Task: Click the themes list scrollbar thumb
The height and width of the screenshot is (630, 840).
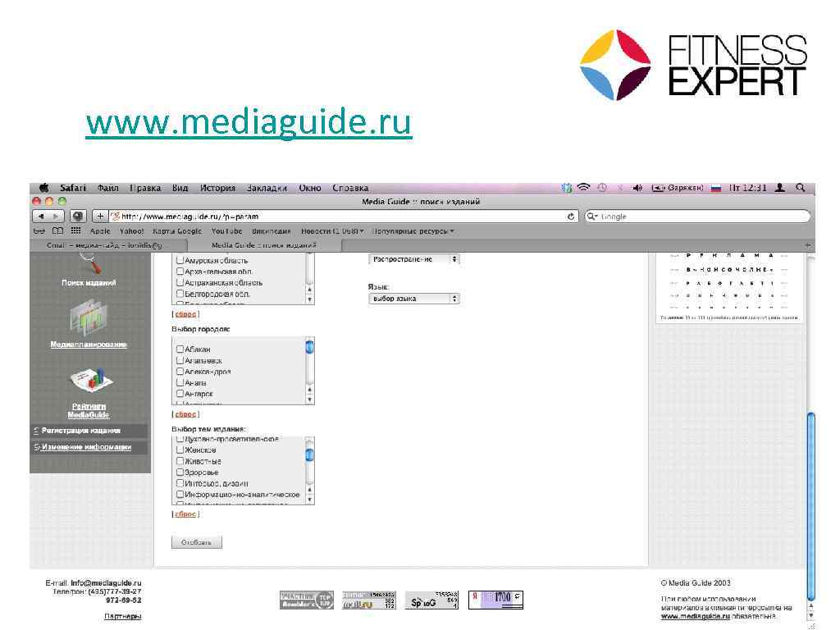Action: (x=309, y=454)
